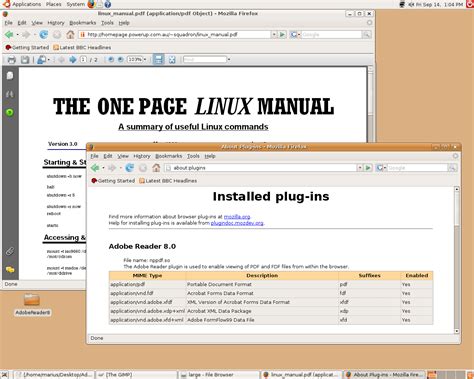The image size is (474, 379).
Task: Open the collaborate icon dropdown arrow in Adobe Reader toolbar
Action: [x=49, y=60]
